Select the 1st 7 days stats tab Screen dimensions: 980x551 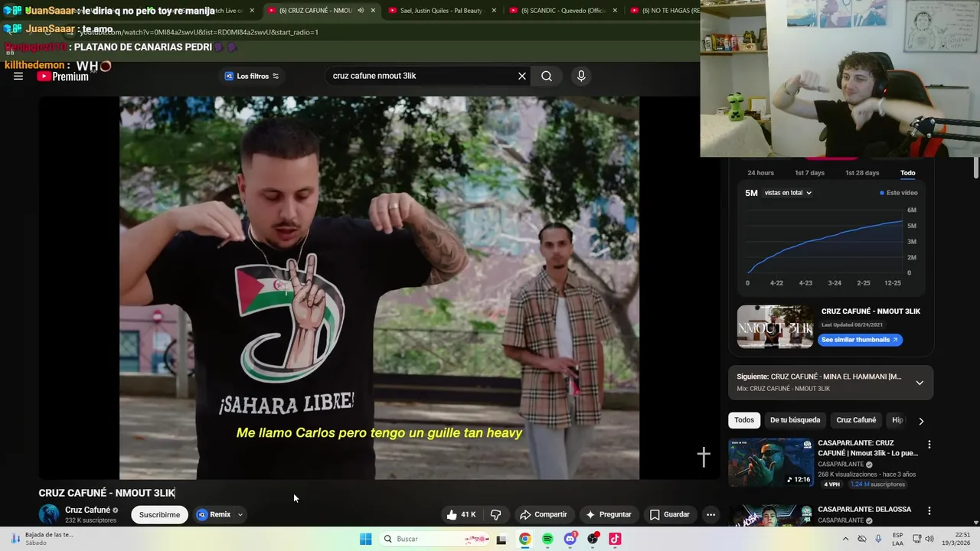809,173
